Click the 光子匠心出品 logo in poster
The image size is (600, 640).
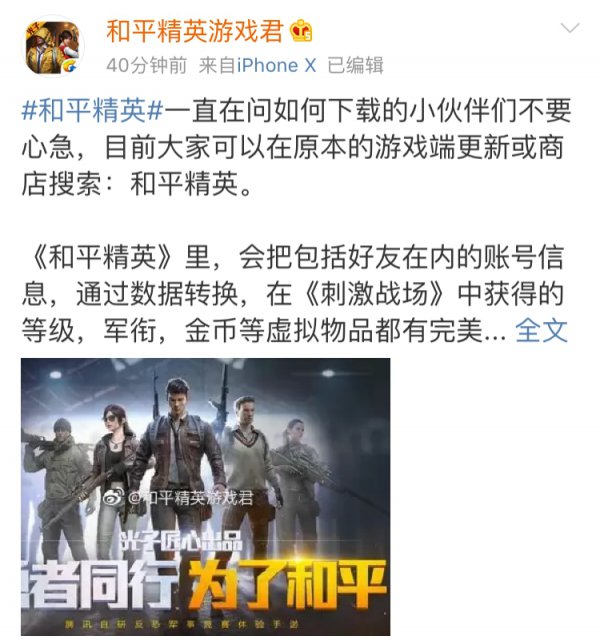tap(181, 542)
